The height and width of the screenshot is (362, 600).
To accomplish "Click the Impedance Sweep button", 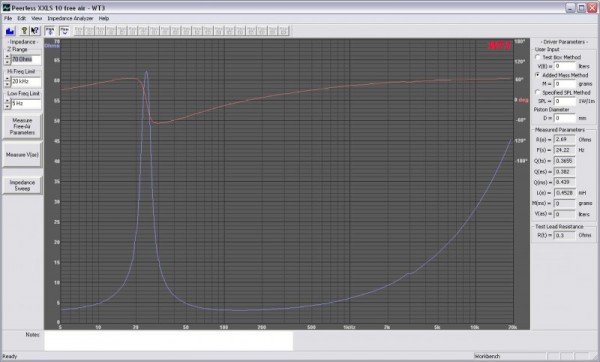I will click(x=22, y=185).
